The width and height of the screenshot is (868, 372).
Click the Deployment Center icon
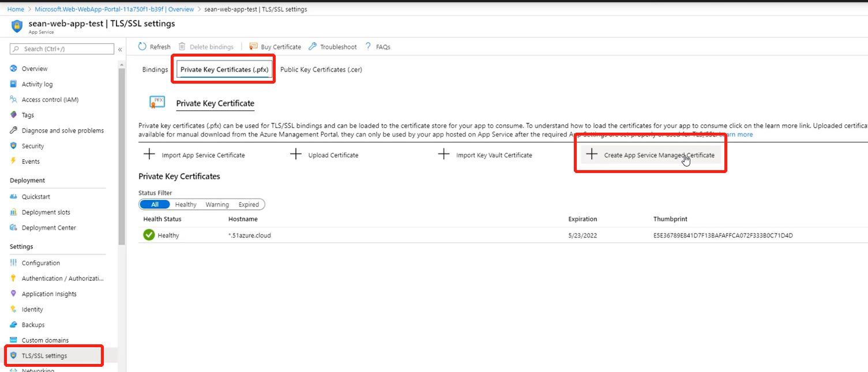tap(14, 228)
